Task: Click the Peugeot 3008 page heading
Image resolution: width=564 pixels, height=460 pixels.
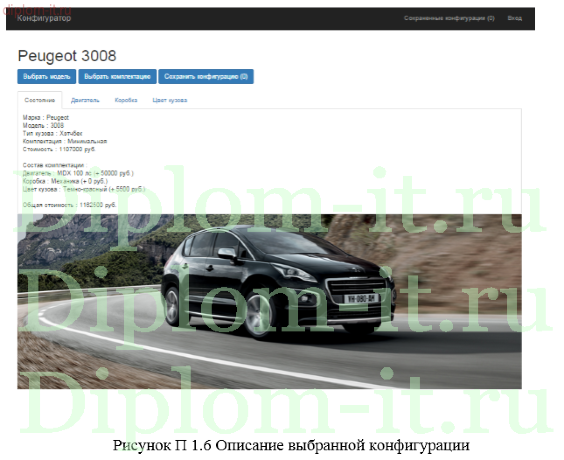Action: (x=67, y=56)
